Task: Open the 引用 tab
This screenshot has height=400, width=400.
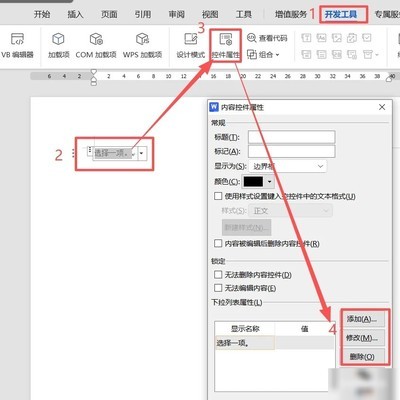Action: [143, 14]
